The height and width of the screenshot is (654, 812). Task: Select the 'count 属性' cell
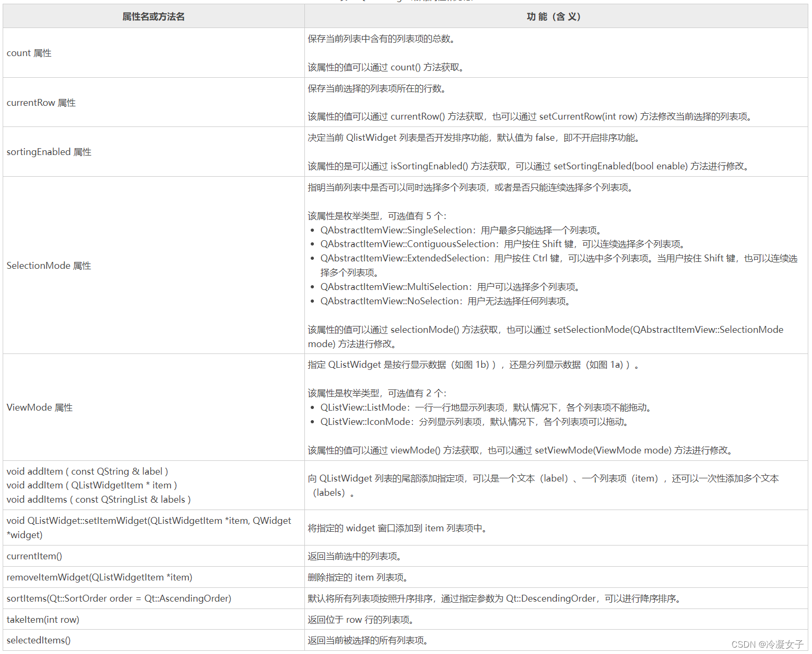(154, 53)
